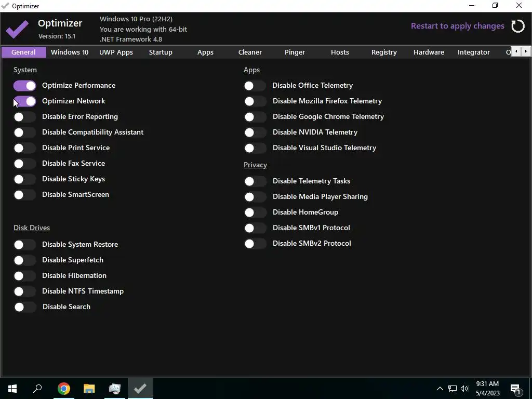Open the taskbar app next to File Explorer

115,389
